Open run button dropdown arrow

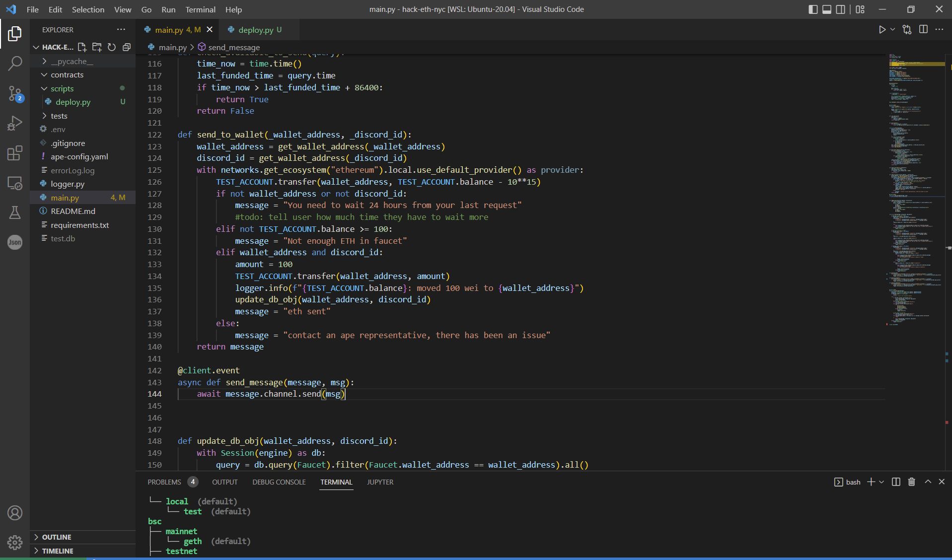(892, 29)
